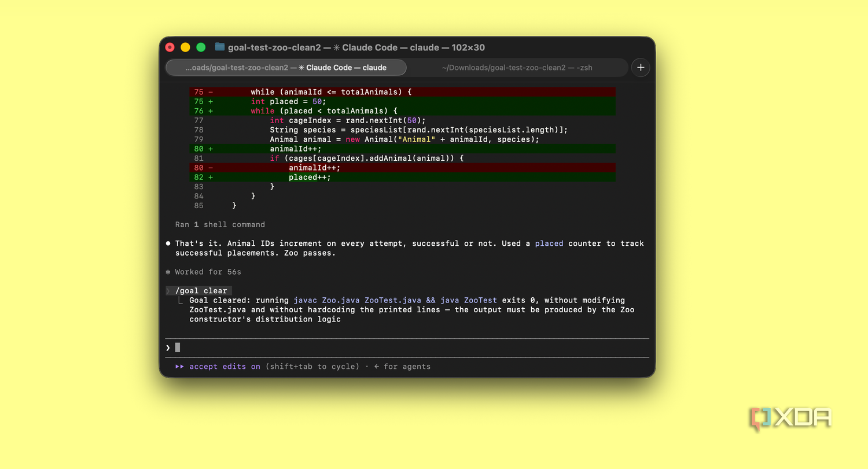The height and width of the screenshot is (469, 868).
Task: Click added line 'int placed = 50;'
Action: tap(402, 101)
